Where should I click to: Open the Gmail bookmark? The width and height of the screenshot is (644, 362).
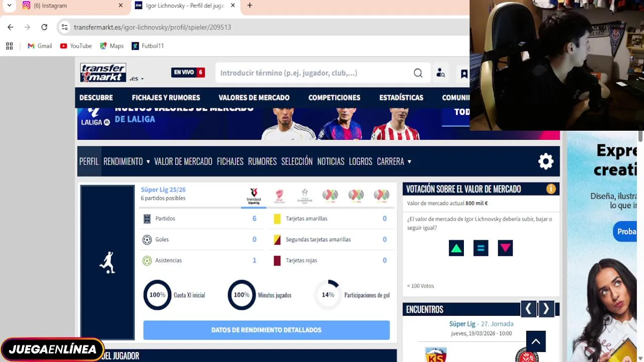point(40,46)
